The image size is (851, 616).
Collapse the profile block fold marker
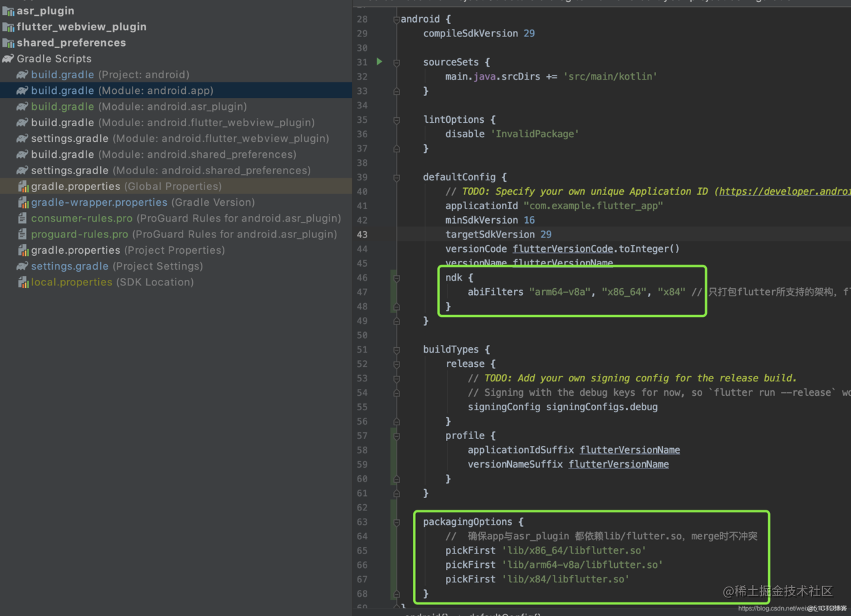(396, 436)
